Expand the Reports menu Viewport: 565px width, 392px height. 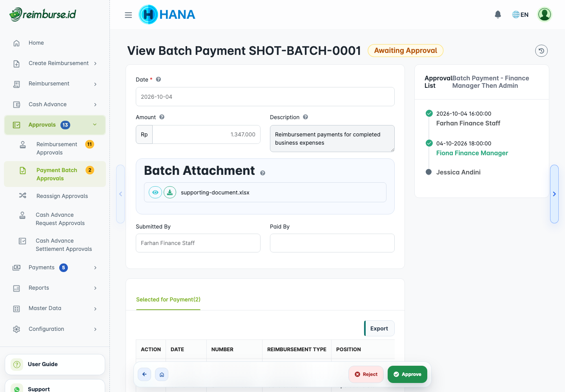(55, 288)
